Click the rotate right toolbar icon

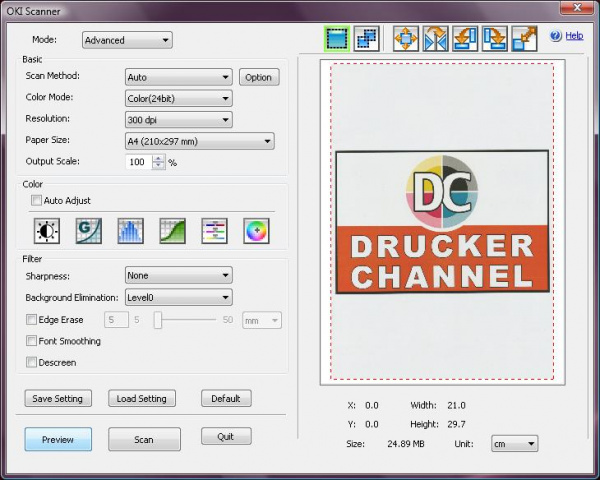495,39
